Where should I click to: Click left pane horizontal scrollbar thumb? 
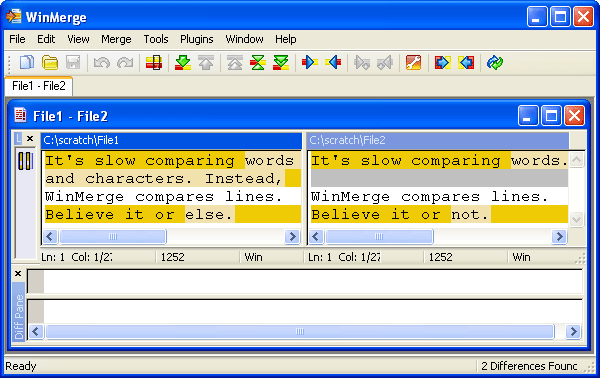112,236
